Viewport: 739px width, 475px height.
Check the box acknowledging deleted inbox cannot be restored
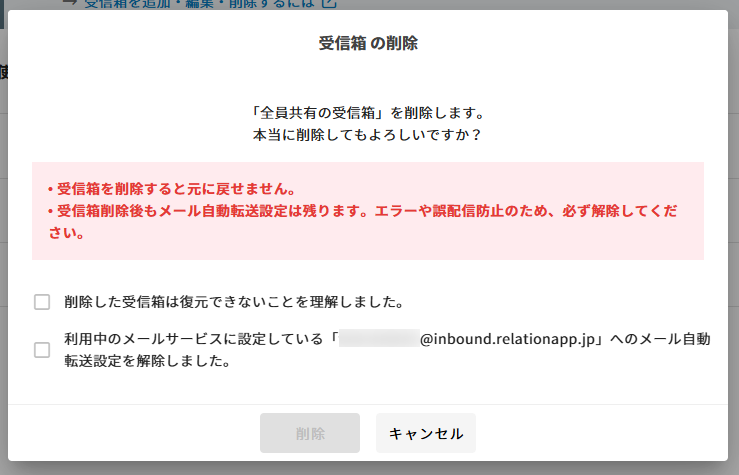click(42, 302)
